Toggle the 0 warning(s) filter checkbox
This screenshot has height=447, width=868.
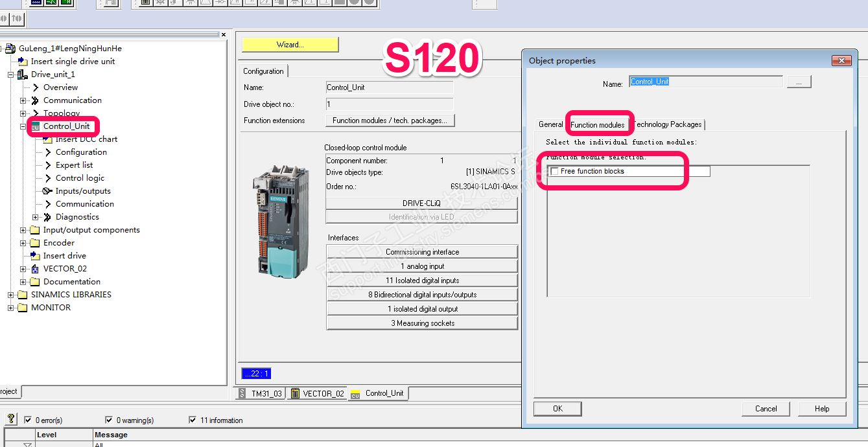click(109, 420)
